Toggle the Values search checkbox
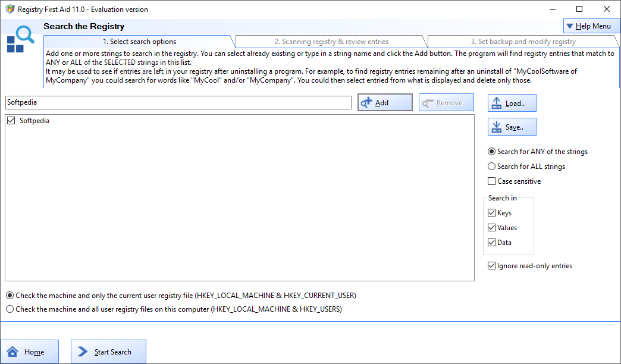Image resolution: width=621 pixels, height=364 pixels. coord(491,227)
